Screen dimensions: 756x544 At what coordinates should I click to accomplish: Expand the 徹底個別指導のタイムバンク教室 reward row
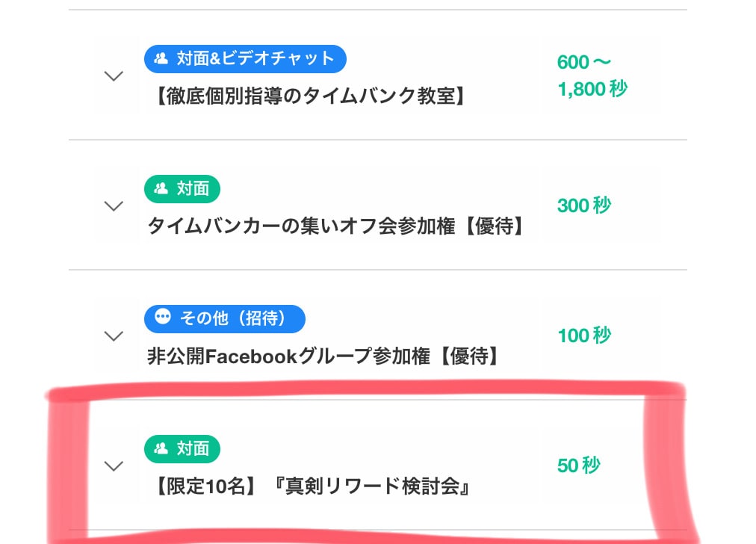(x=114, y=76)
